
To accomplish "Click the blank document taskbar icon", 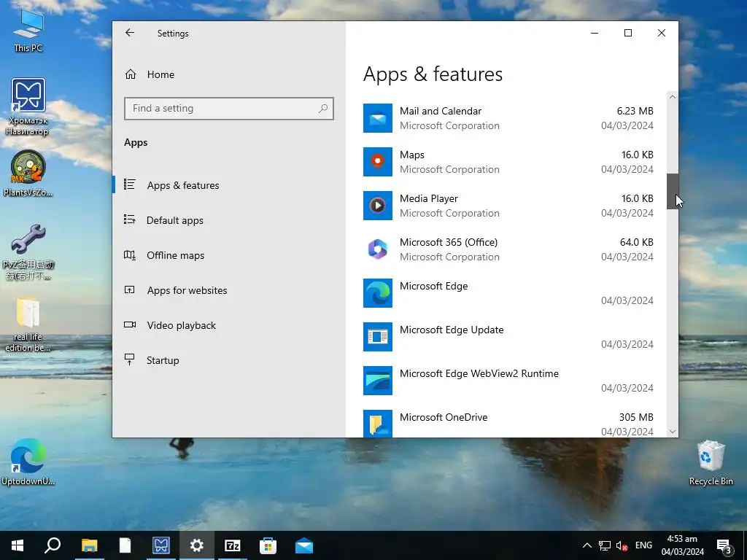I will point(125,545).
